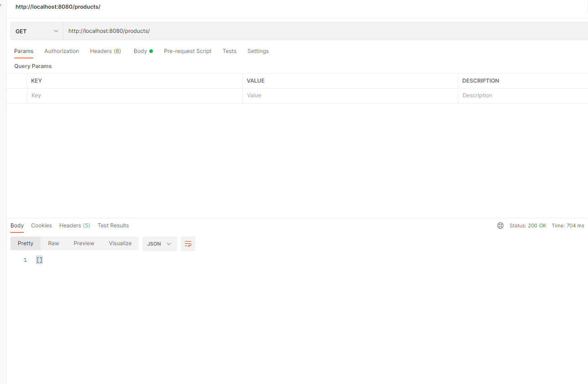Click the globe network icon beside Status

tap(500, 226)
